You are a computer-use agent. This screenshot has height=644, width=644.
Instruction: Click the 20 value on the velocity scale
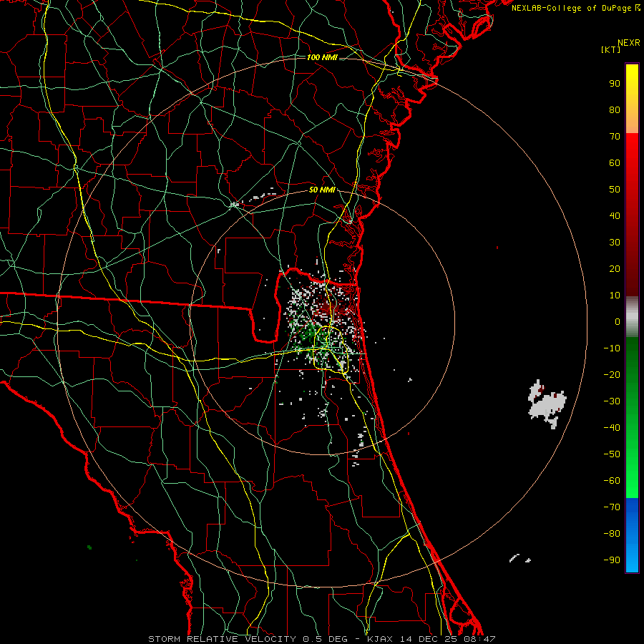[615, 268]
